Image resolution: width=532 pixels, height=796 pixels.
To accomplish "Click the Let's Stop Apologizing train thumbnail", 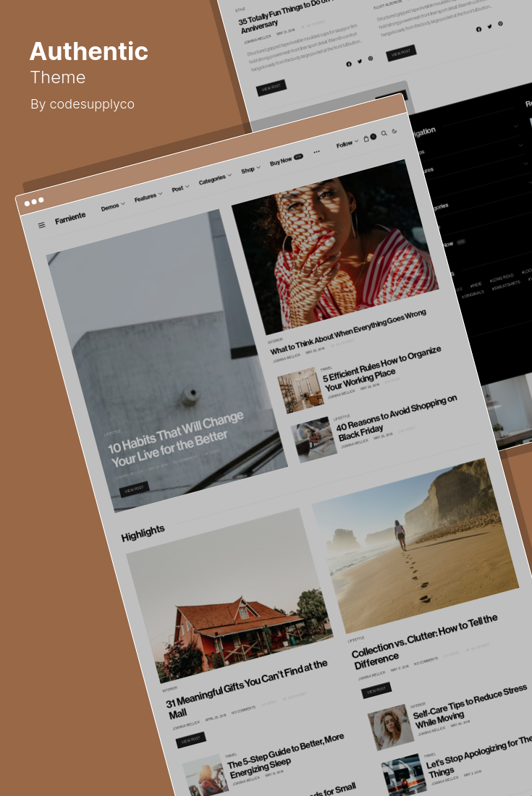I will [x=404, y=776].
